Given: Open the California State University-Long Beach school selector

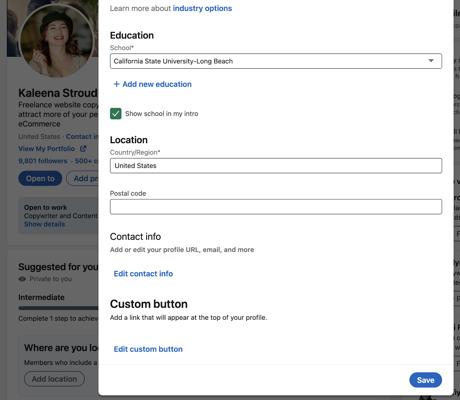Looking at the screenshot, I should click(x=276, y=61).
